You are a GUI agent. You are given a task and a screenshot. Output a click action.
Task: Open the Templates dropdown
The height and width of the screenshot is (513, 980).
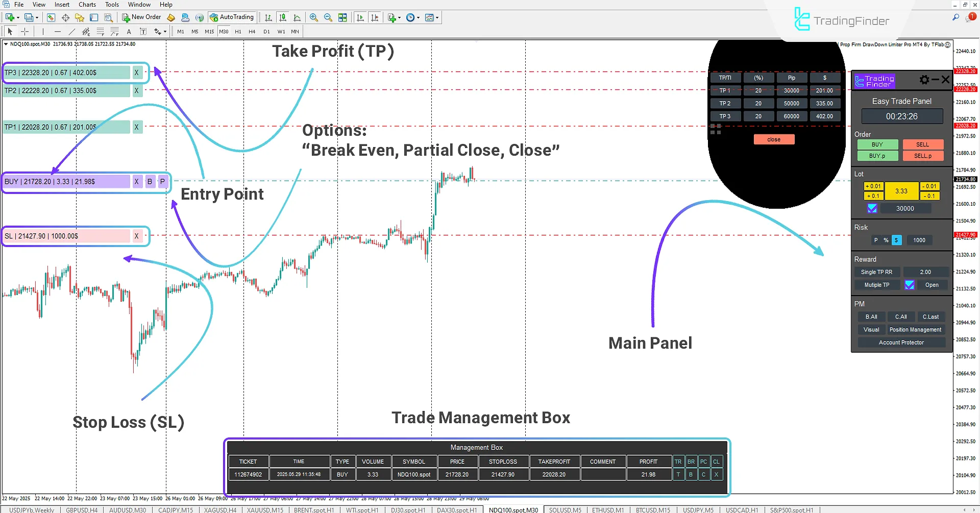[x=432, y=17]
